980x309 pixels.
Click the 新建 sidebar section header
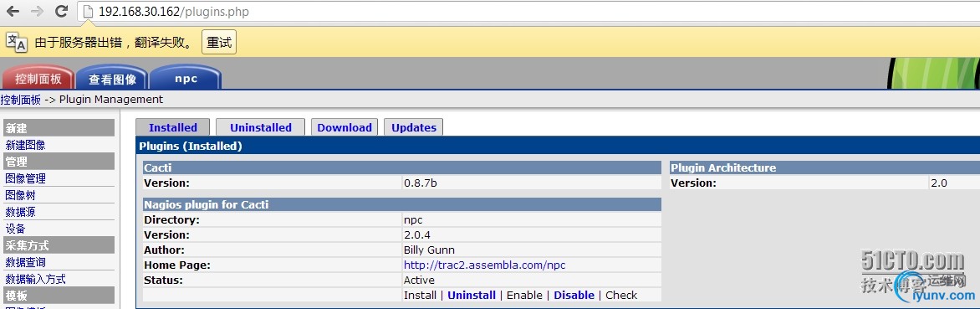pyautogui.click(x=59, y=127)
